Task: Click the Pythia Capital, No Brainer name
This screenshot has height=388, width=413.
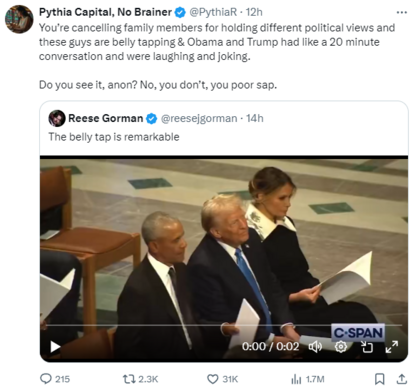Action: point(105,12)
